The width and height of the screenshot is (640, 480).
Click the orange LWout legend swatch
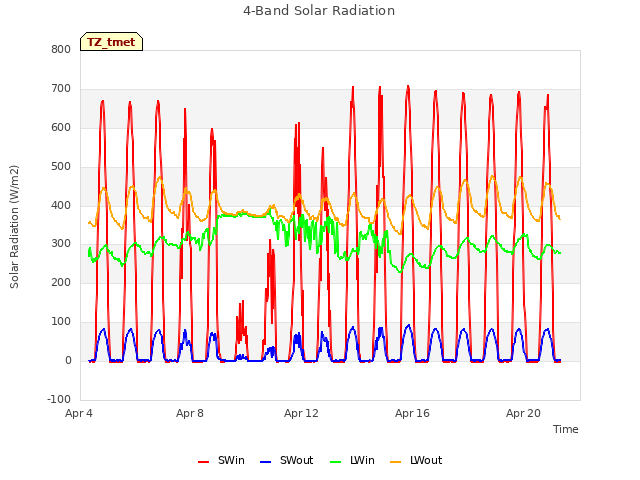396,462
